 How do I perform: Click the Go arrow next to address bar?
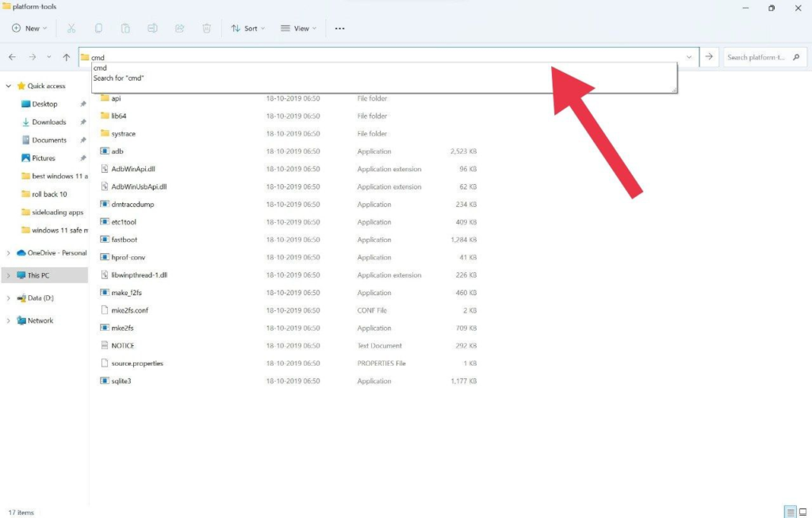click(709, 57)
